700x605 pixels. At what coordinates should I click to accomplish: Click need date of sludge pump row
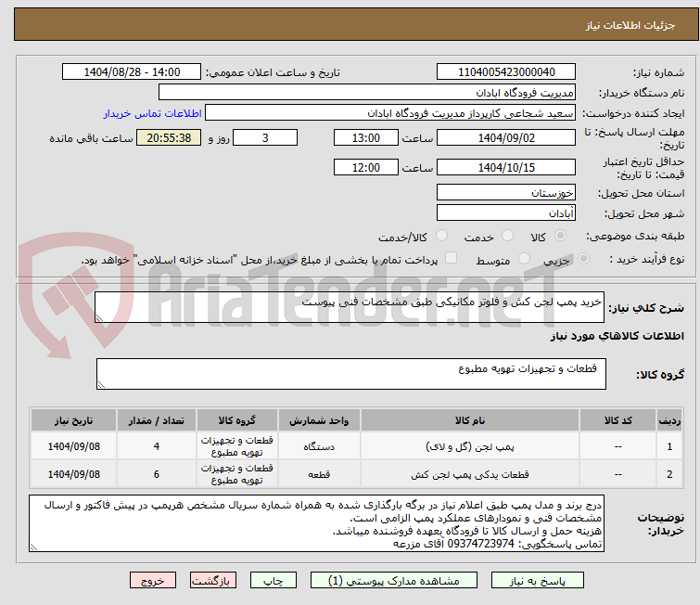pos(73,446)
